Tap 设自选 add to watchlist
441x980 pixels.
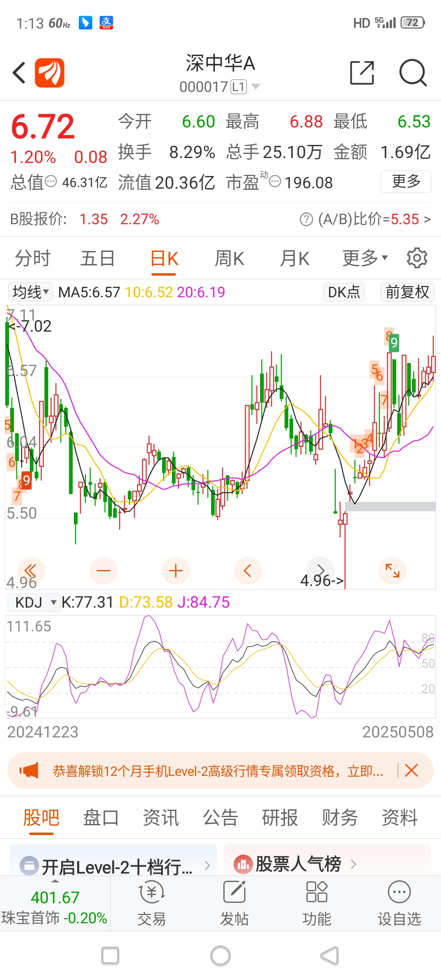point(399,903)
